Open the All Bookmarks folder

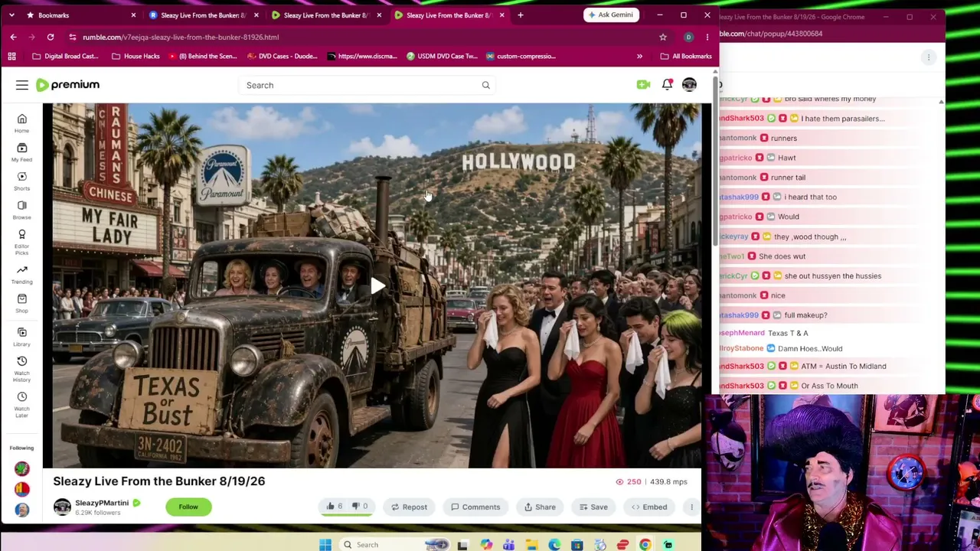(x=687, y=56)
